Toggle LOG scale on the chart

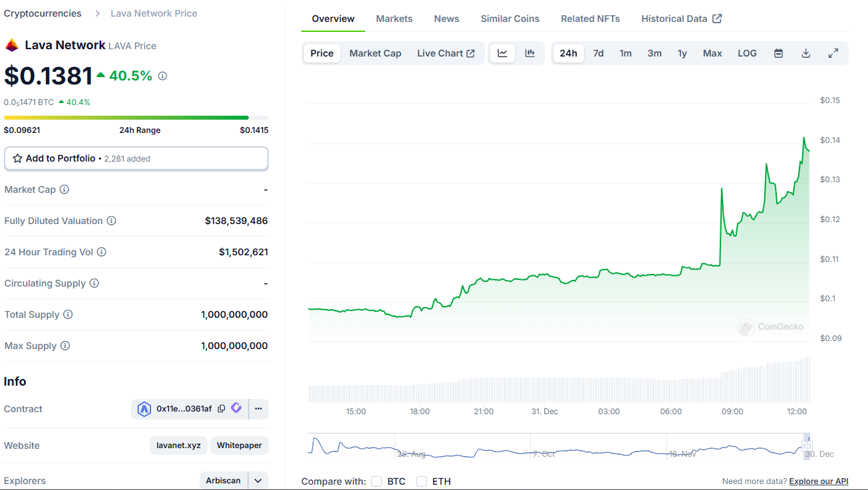(747, 53)
